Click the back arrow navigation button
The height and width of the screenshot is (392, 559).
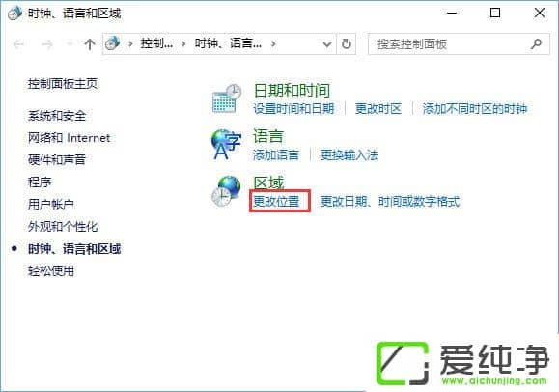(18, 44)
